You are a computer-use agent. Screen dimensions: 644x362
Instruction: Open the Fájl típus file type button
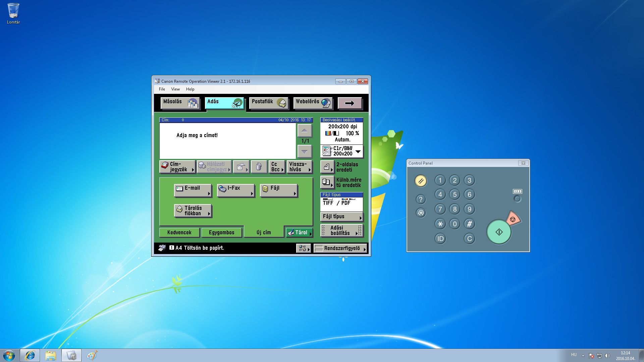click(x=342, y=217)
